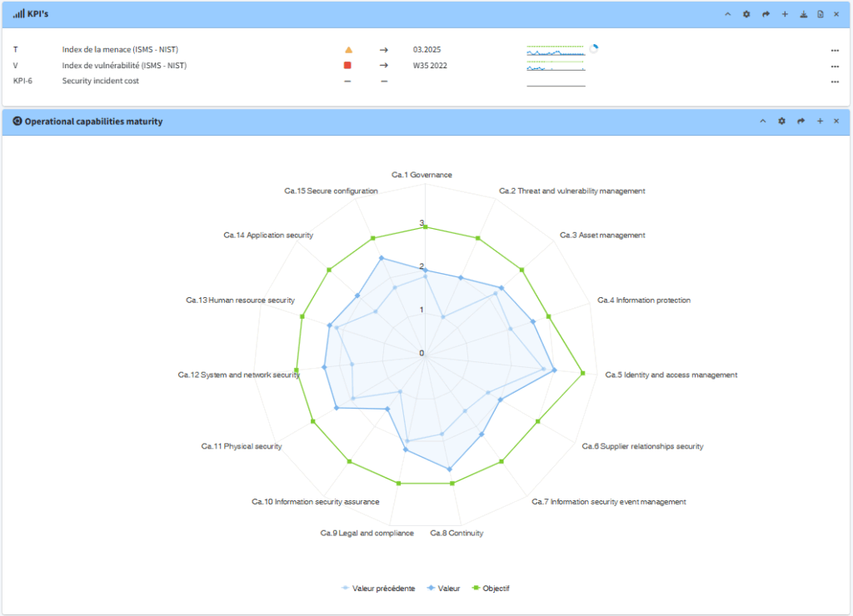Screen dimensions: 853x616
Task: Click sparkline chart of Index de la menace
Action: tap(556, 50)
